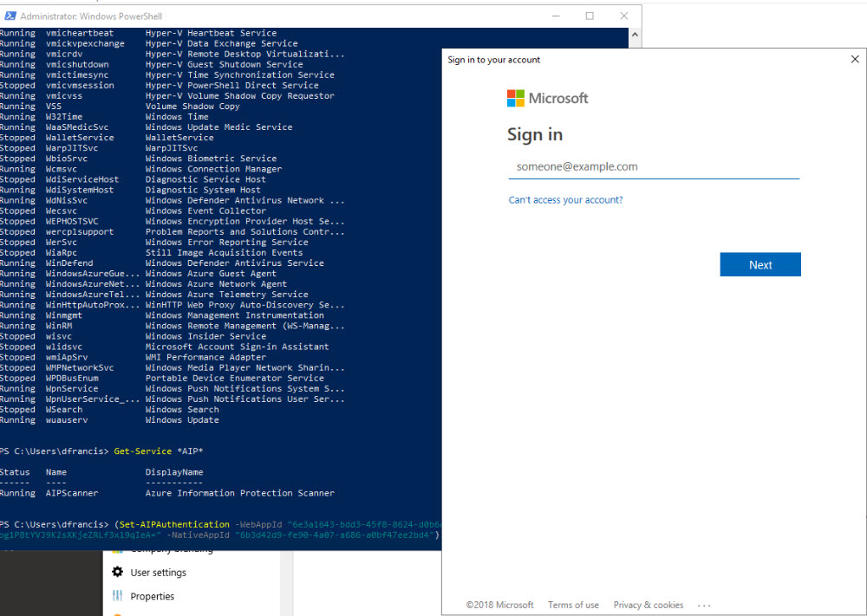Click the Microsoft logo in sign-in dialog
867x616 pixels.
coord(547,99)
